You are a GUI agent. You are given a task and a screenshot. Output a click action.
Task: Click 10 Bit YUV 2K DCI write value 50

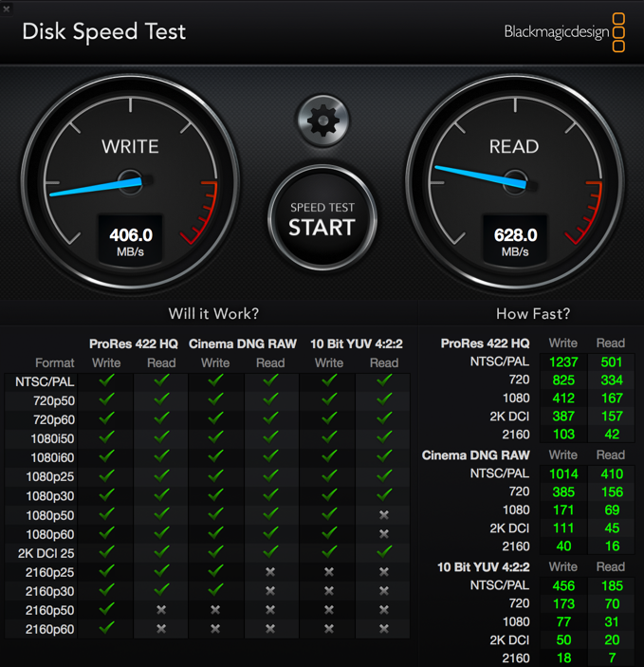[x=563, y=640]
